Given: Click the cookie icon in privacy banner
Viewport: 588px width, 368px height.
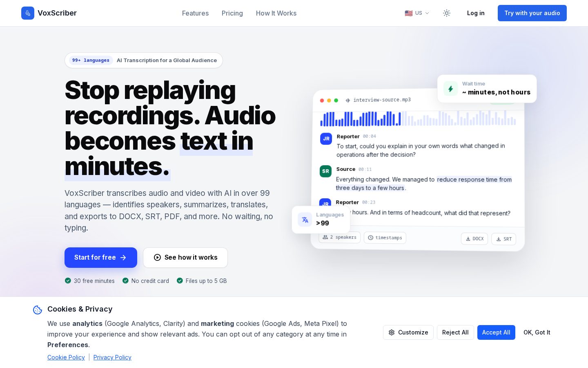Looking at the screenshot, I should [38, 310].
